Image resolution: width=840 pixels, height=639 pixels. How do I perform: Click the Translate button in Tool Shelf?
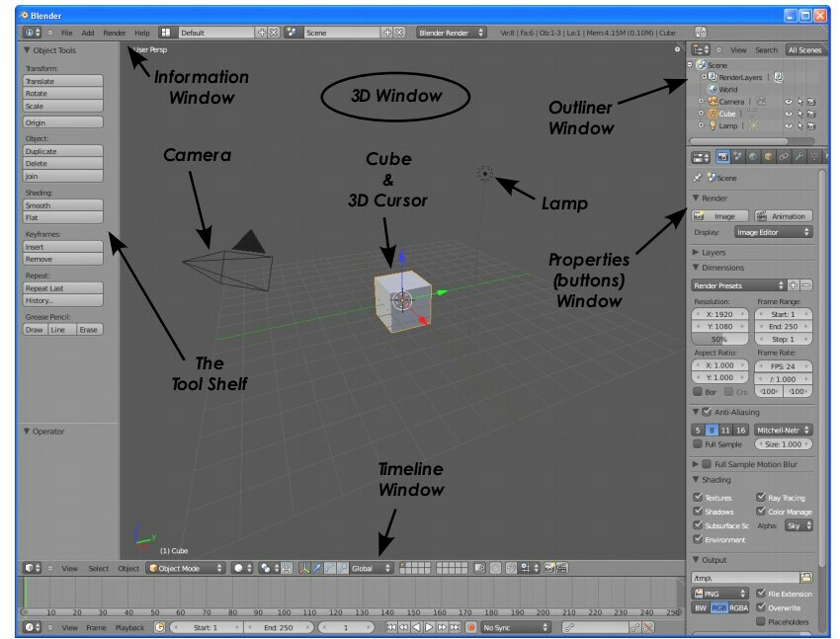pyautogui.click(x=62, y=81)
